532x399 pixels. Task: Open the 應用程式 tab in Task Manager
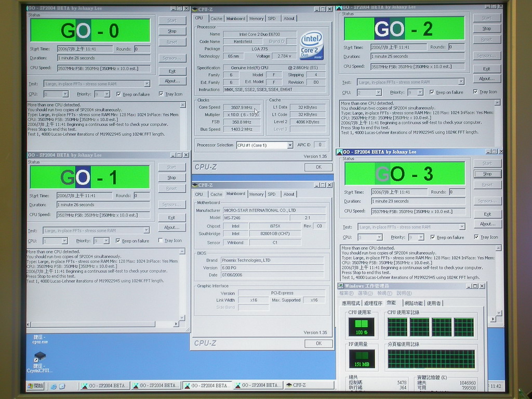(351, 303)
